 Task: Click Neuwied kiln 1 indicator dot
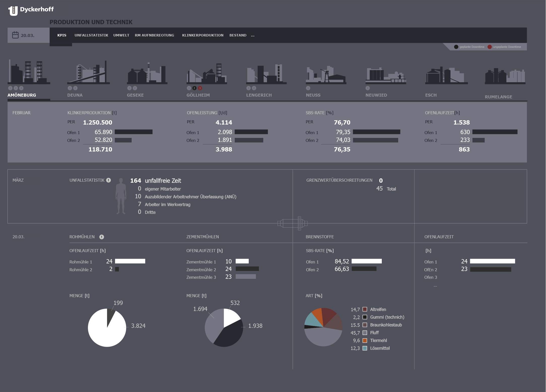[x=368, y=88]
